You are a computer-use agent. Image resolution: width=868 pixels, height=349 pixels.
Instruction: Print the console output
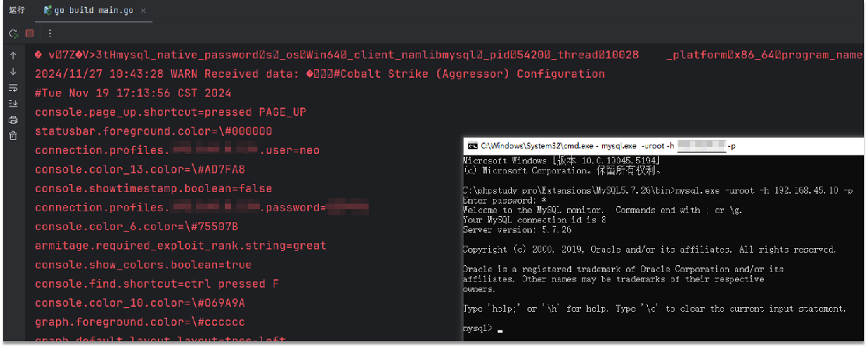(13, 120)
